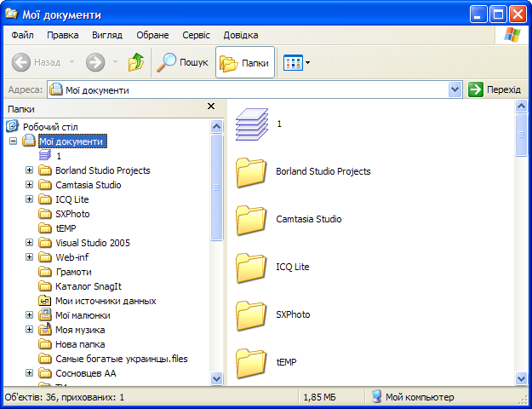Expand Мої малюнки tree node
This screenshot has height=409, width=532.
click(x=30, y=315)
